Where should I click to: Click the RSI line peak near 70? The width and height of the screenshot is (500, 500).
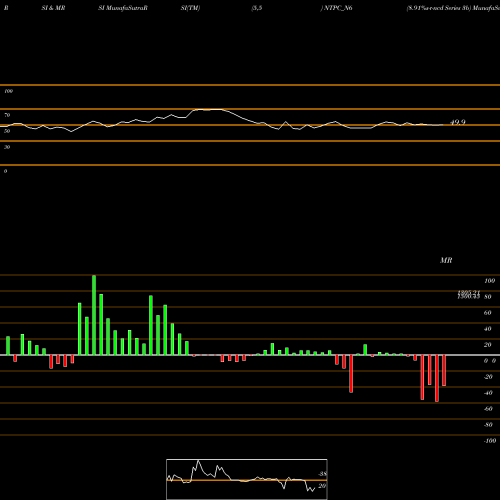208,109
